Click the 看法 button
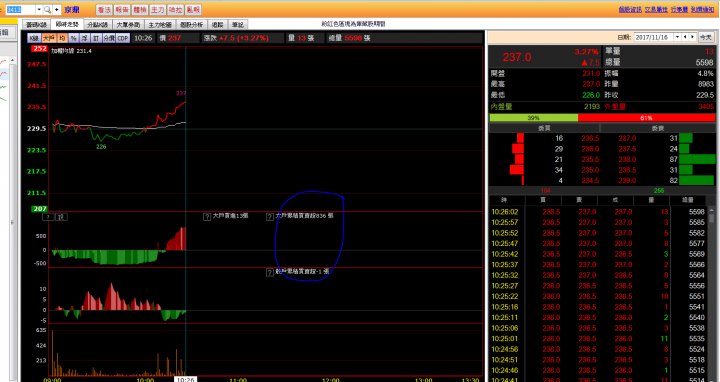Image resolution: width=720 pixels, height=382 pixels. click(x=104, y=10)
